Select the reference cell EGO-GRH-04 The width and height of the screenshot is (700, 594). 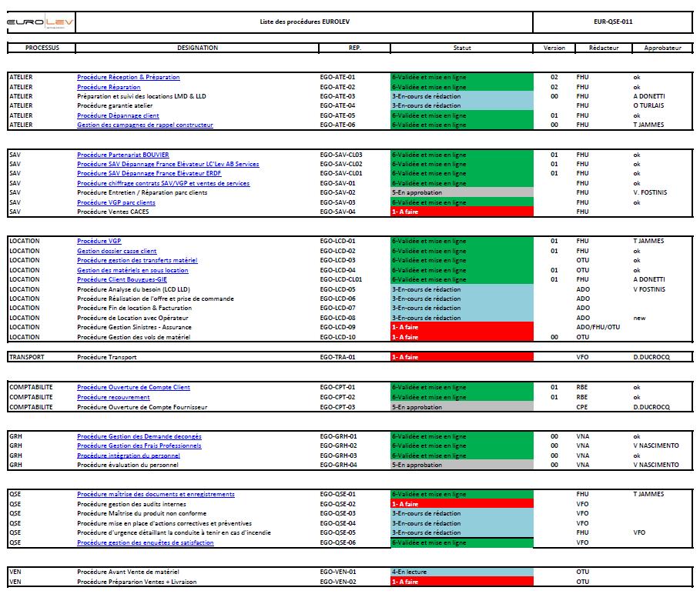pos(338,465)
